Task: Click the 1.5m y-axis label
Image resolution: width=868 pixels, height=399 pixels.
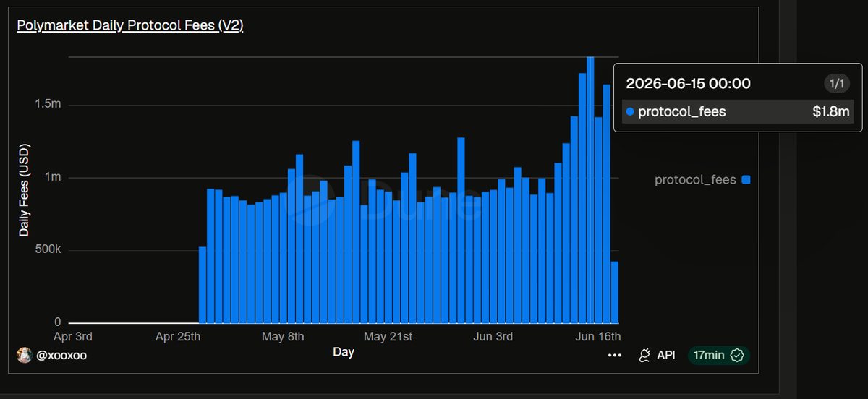Action: (x=48, y=104)
